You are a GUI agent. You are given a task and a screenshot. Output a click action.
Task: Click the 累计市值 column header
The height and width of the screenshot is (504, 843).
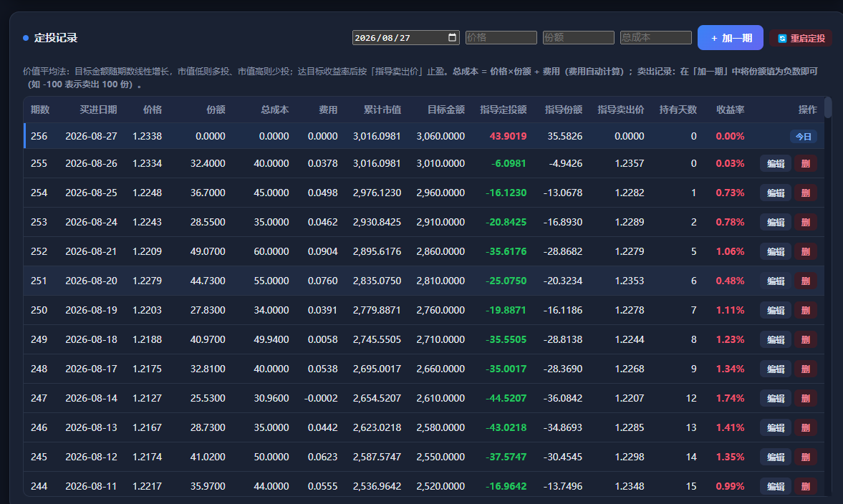(382, 110)
